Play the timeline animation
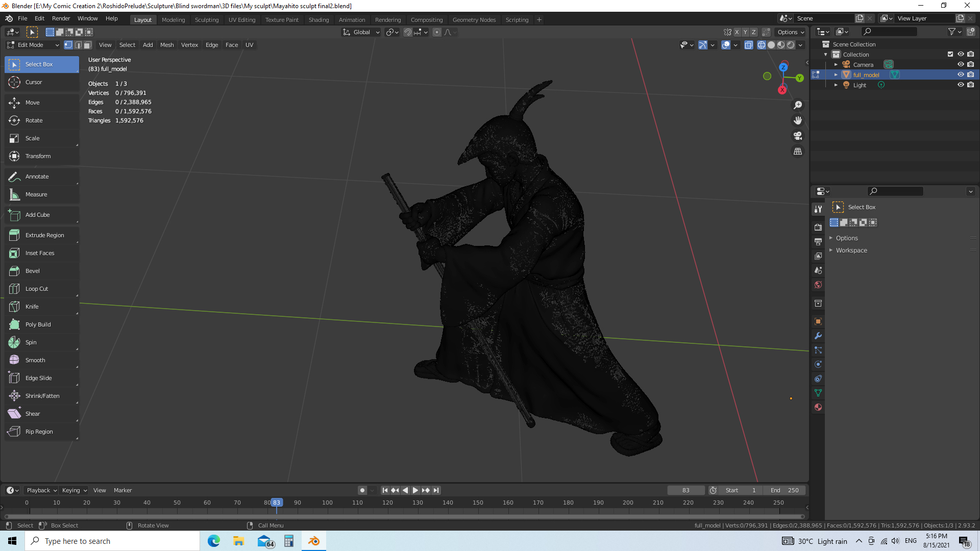 (415, 490)
